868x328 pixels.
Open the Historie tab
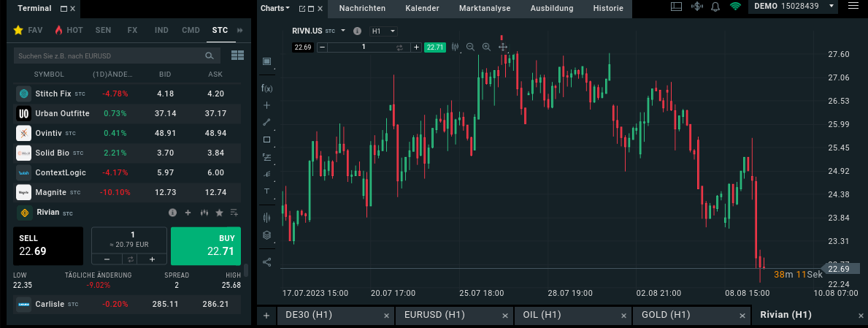click(x=608, y=8)
